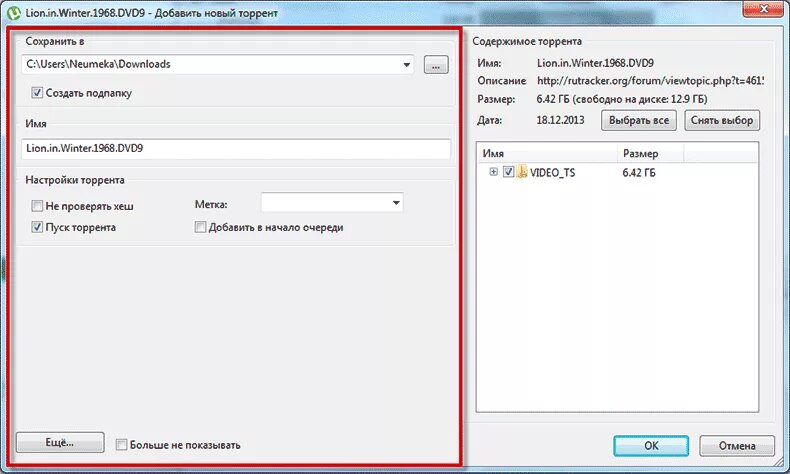Click the torrent name input field

(x=236, y=149)
